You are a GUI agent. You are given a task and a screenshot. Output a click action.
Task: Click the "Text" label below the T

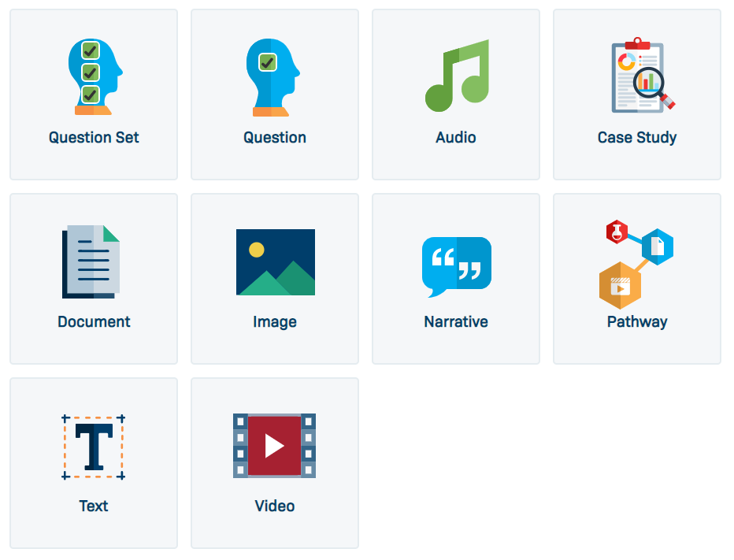[x=94, y=506]
